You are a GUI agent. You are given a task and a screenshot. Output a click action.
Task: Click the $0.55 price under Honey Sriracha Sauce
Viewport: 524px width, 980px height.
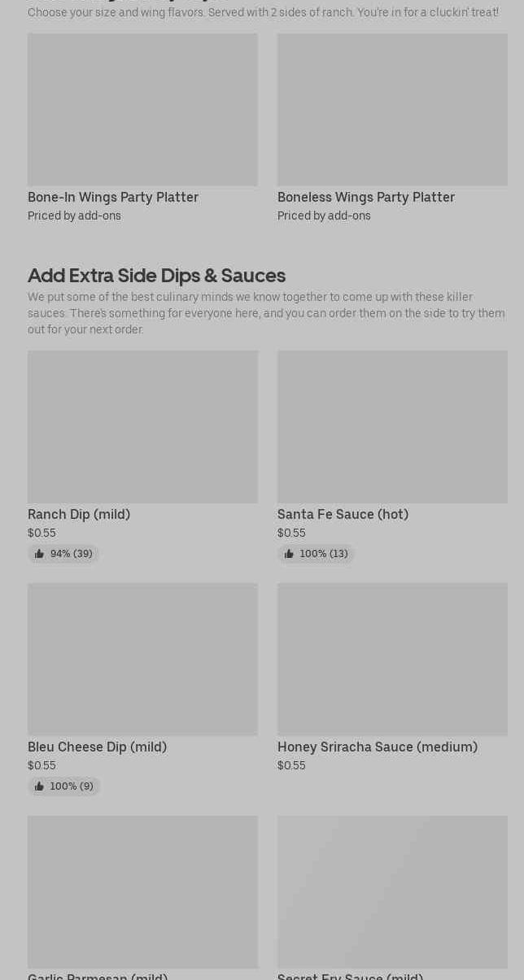[291, 766]
